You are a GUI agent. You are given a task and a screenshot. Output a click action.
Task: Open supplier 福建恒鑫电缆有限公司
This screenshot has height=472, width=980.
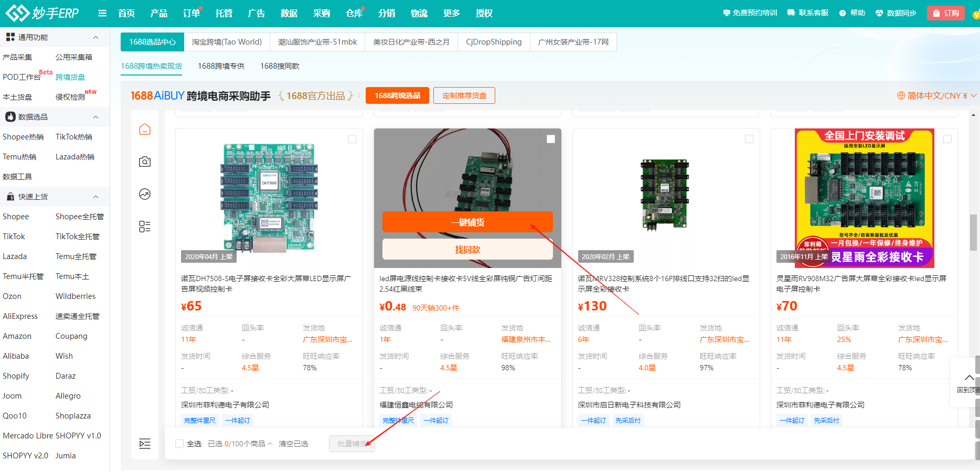tap(416, 405)
